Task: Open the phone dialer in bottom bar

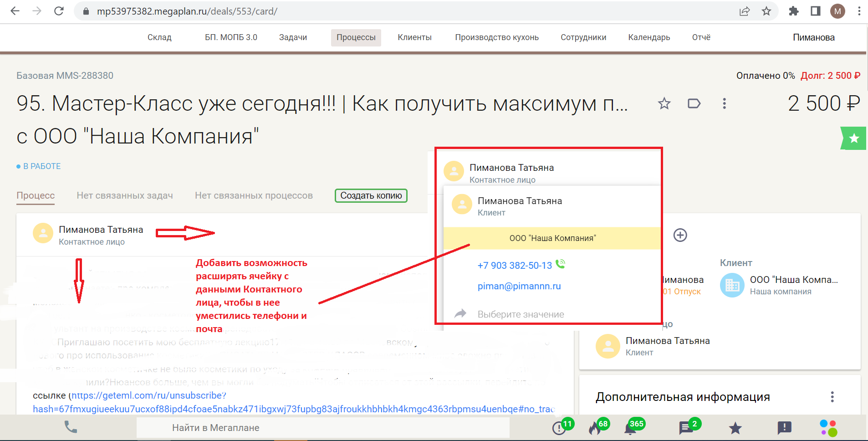Action: point(71,427)
